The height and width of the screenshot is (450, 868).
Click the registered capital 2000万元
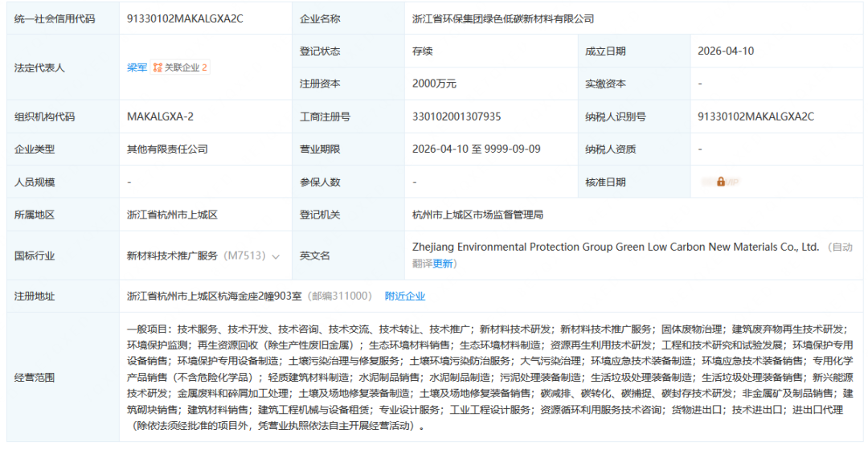(x=434, y=84)
